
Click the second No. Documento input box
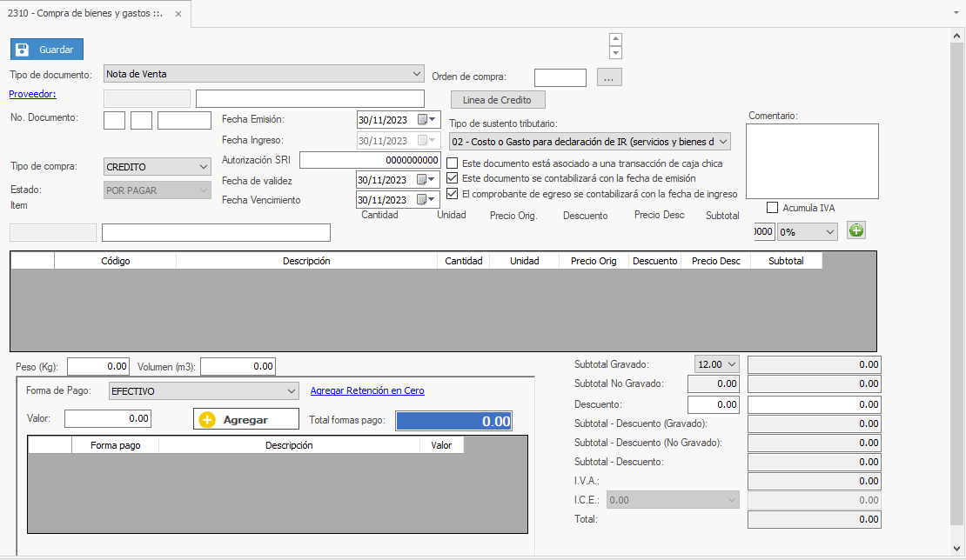141,120
